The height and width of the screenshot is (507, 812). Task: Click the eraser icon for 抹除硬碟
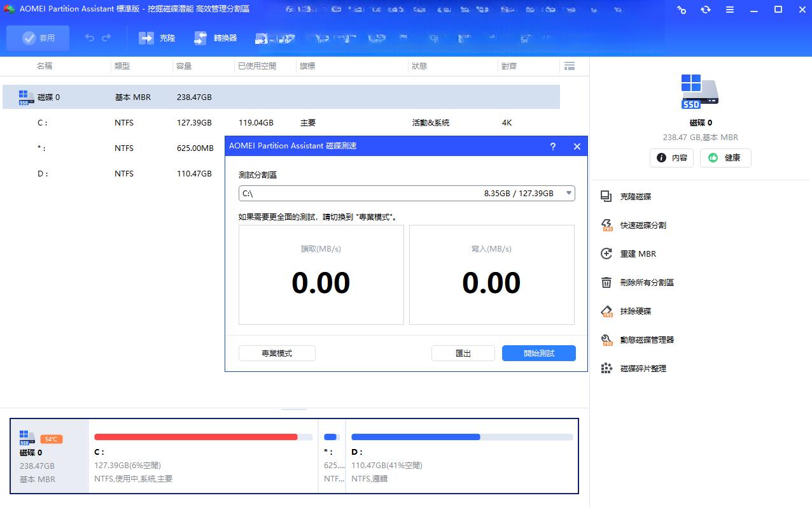coord(606,311)
